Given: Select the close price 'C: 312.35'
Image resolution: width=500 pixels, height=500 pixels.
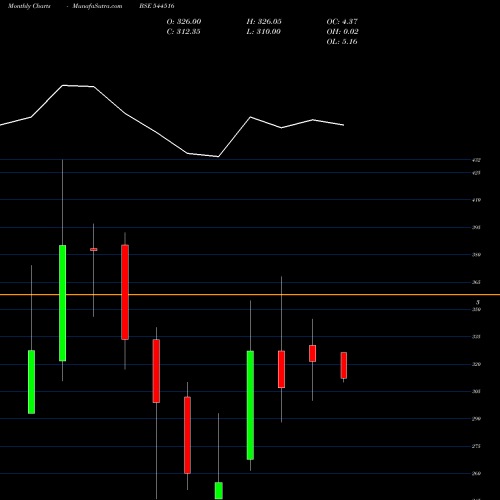Looking at the screenshot, I should 183,32.
